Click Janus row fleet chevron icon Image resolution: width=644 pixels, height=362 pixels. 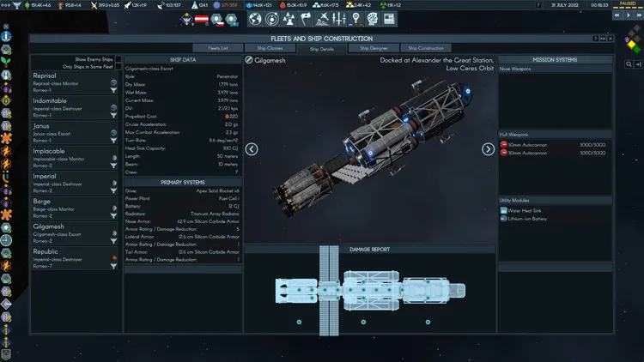(113, 140)
